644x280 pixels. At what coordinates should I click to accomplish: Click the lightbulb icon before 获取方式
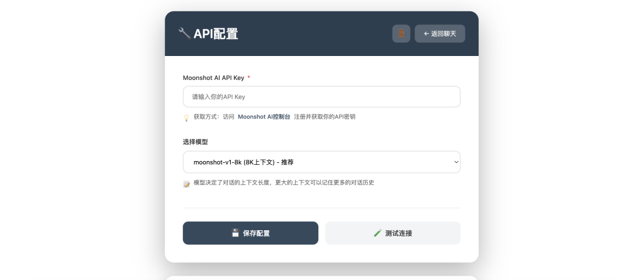tap(186, 118)
